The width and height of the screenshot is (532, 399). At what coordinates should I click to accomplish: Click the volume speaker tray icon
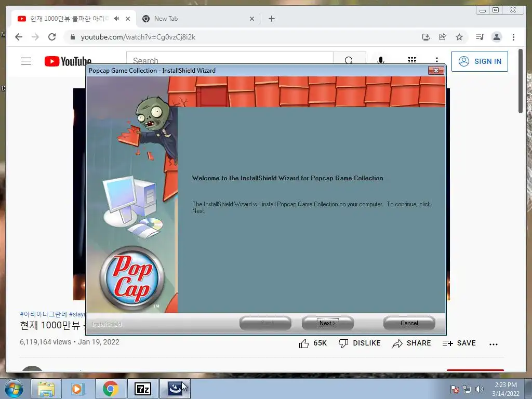[x=479, y=389]
